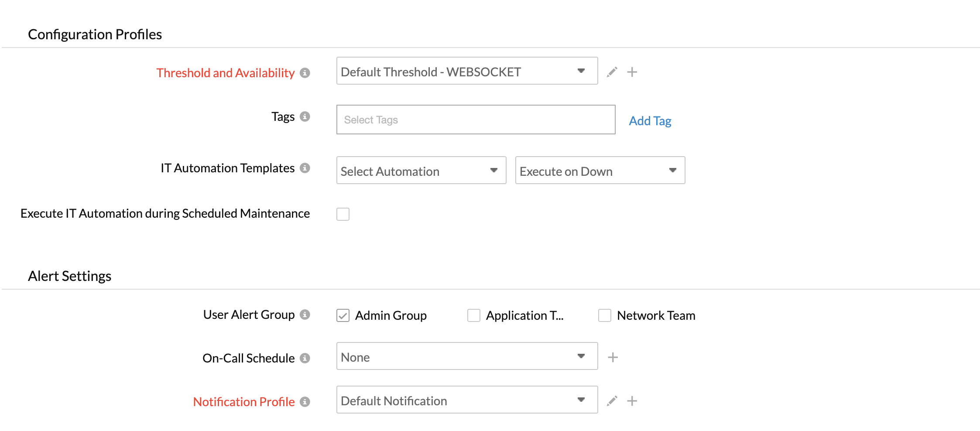Viewport: 980px width, 431px height.
Task: Click info icon next to Threshold and Availability
Action: click(305, 73)
